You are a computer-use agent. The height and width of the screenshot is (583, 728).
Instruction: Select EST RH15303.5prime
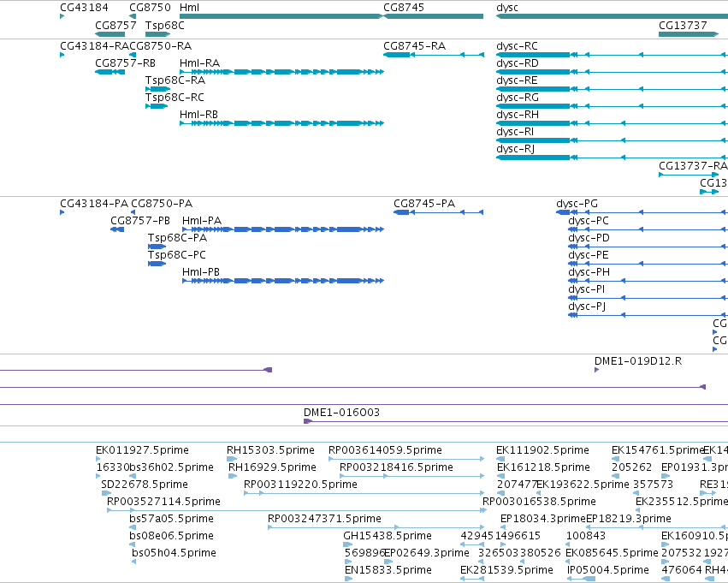point(232,459)
